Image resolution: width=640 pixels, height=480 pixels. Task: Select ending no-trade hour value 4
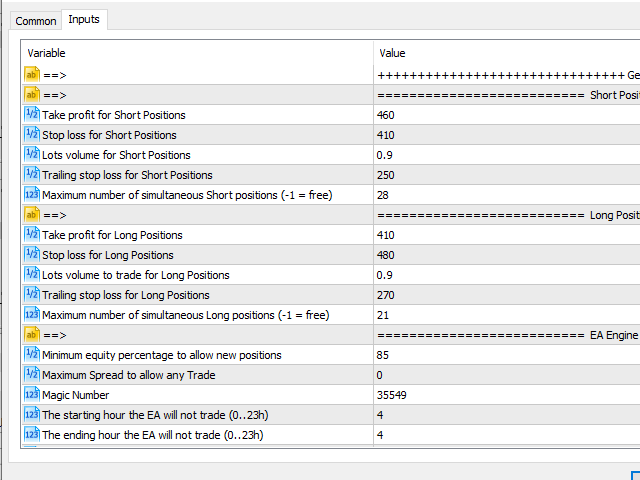click(x=380, y=435)
